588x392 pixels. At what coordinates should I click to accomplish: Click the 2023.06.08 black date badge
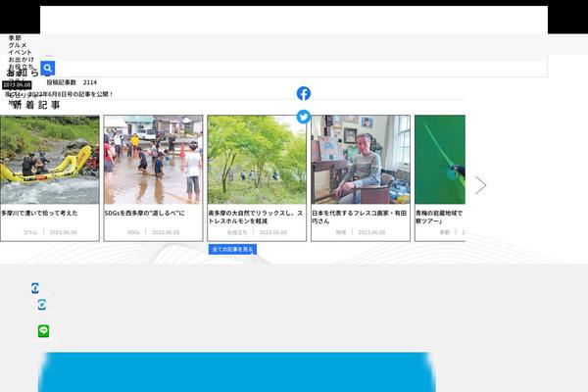click(17, 85)
